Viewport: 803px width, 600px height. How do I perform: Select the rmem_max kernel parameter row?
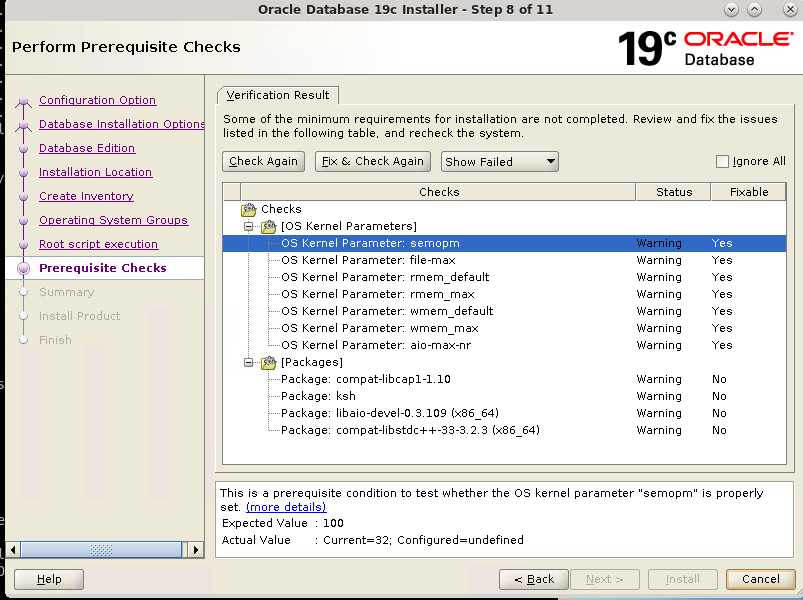tap(504, 294)
